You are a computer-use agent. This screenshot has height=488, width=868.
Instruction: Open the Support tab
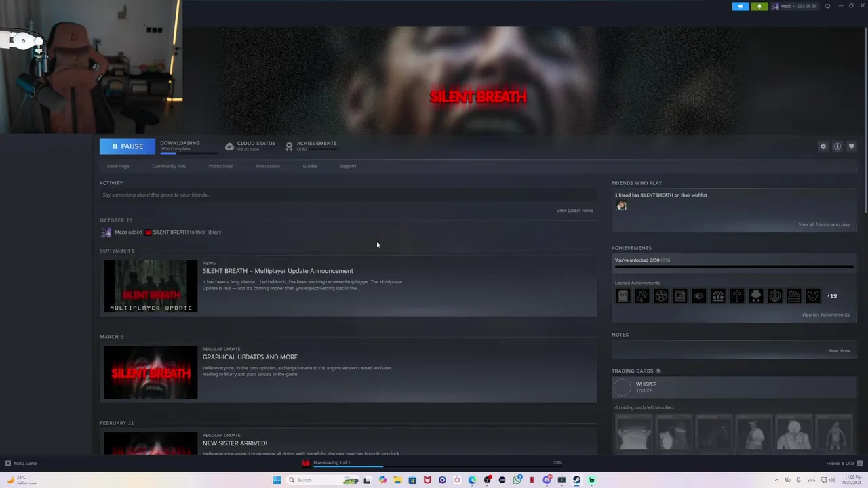coord(348,166)
